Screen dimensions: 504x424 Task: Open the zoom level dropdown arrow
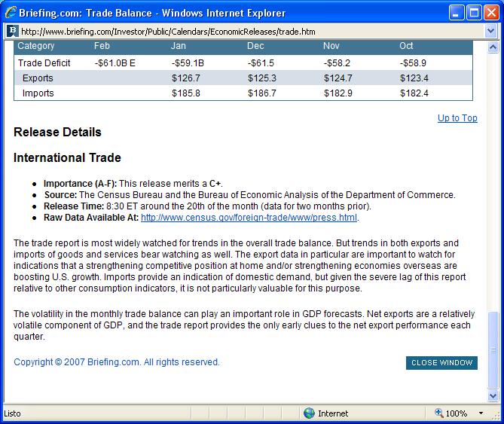481,413
